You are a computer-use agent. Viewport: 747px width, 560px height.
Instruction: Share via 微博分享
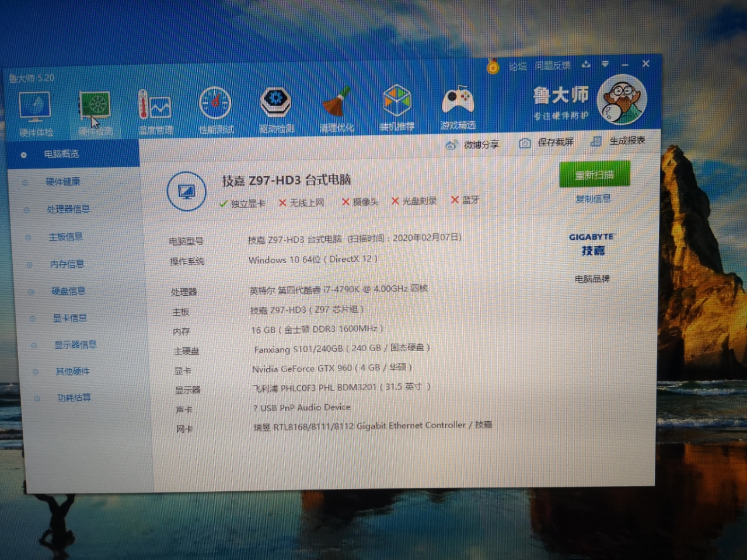473,144
